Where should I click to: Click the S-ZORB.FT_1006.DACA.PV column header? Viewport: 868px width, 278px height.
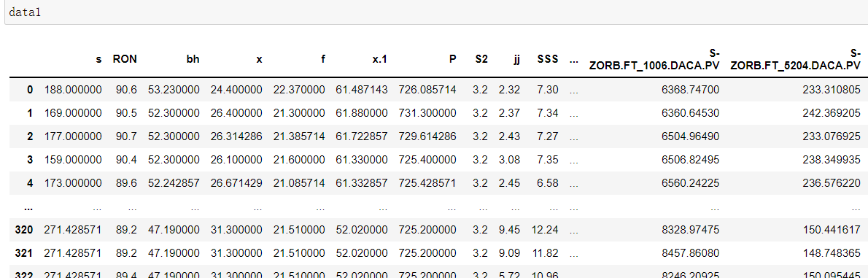654,58
